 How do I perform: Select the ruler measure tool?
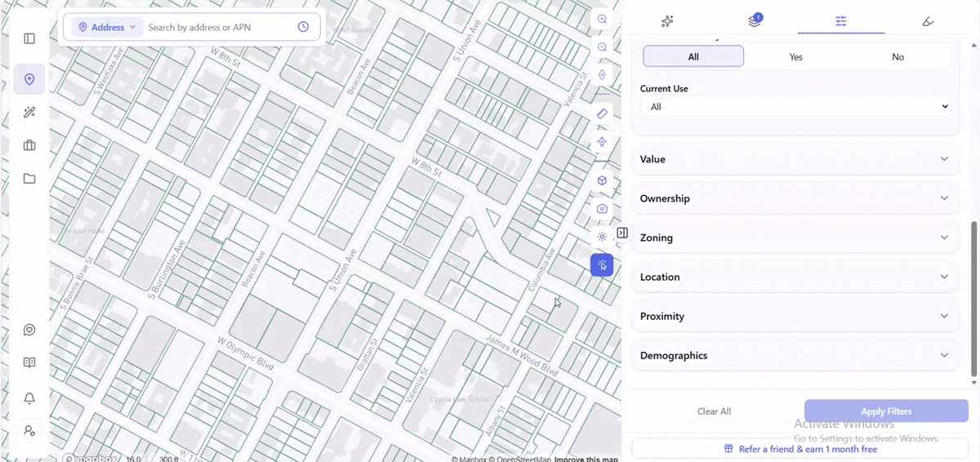(602, 113)
